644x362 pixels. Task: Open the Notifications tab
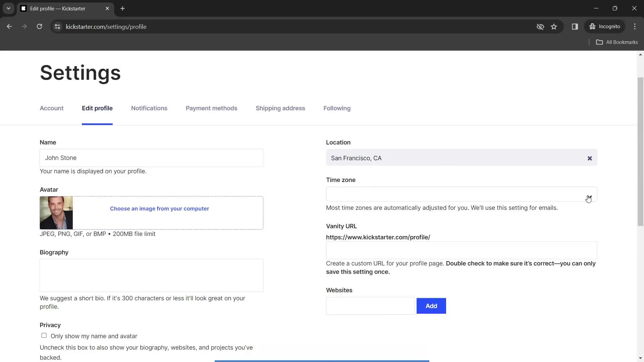point(149,108)
